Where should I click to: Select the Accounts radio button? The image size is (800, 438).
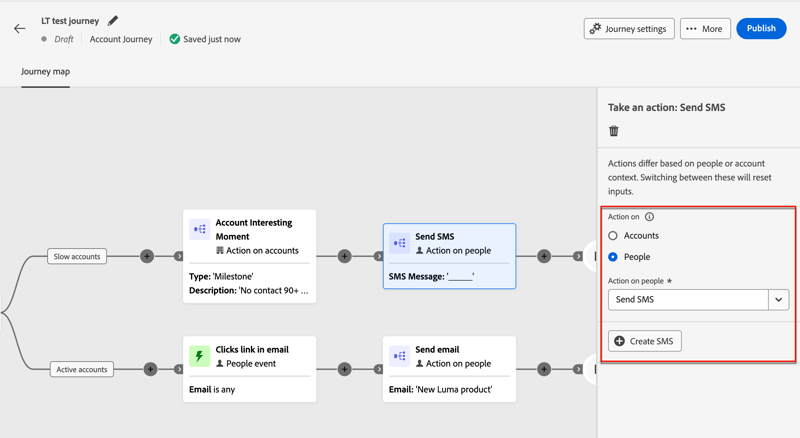click(x=613, y=236)
